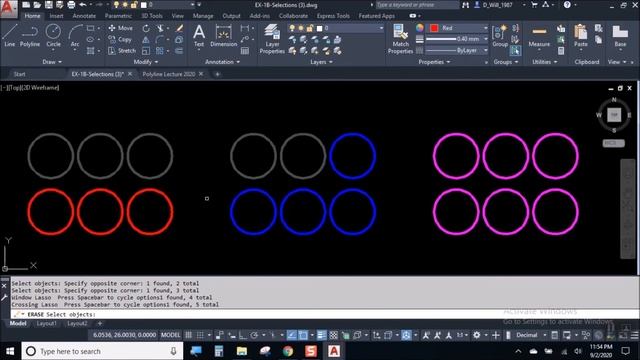Click the Move tool
The image size is (640, 360).
121,28
